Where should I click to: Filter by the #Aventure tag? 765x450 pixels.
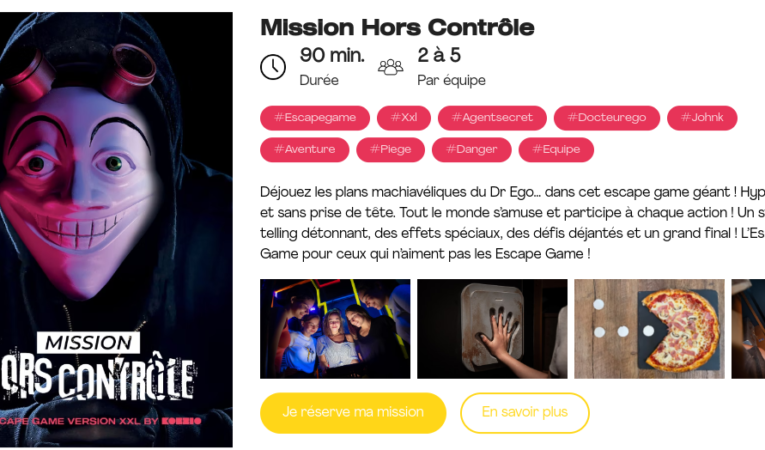pyautogui.click(x=304, y=149)
